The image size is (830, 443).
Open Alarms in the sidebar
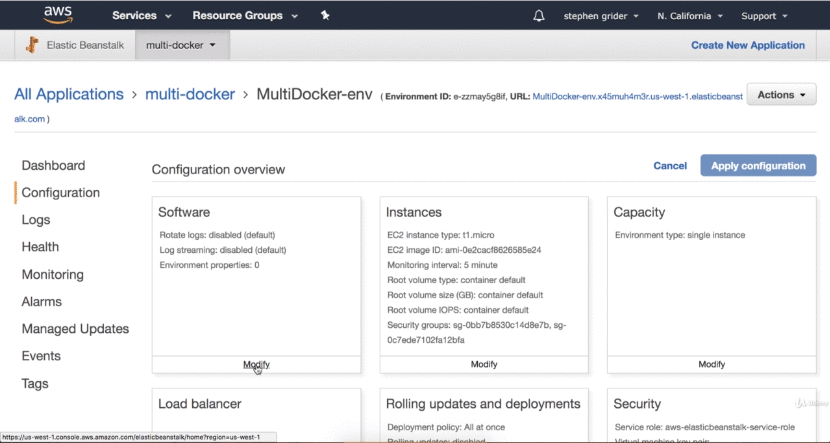pyautogui.click(x=42, y=301)
